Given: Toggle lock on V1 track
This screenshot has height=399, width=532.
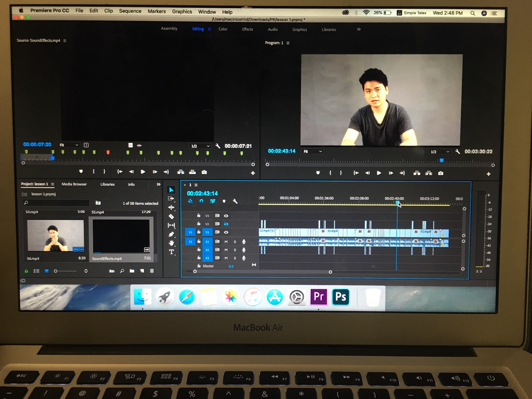Looking at the screenshot, I should (199, 232).
